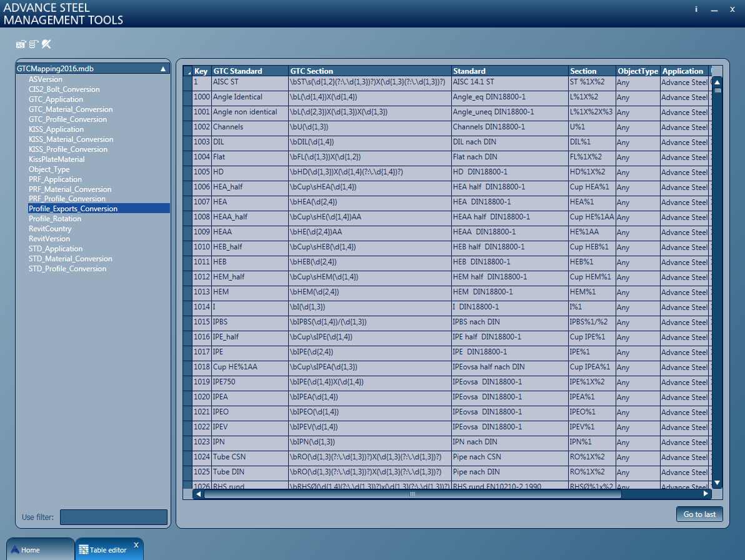Click the horizontal scrollbar left arrow
The width and height of the screenshot is (745, 560).
point(199,494)
